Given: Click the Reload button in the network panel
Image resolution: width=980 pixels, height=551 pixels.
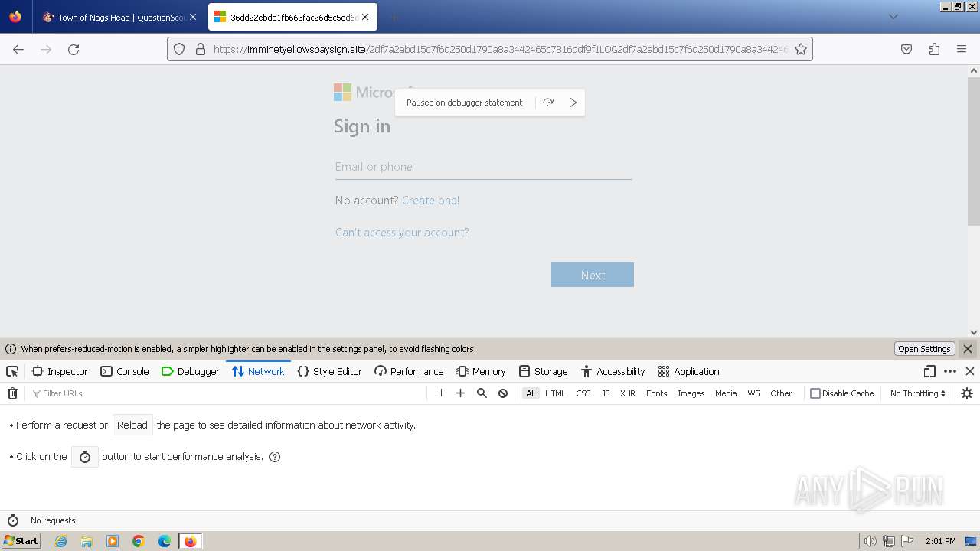Looking at the screenshot, I should (132, 425).
